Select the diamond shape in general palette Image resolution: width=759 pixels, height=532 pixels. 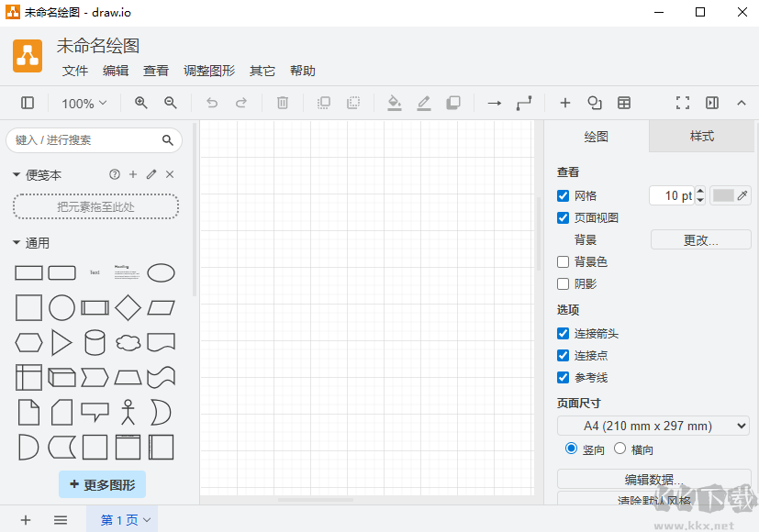pos(128,307)
